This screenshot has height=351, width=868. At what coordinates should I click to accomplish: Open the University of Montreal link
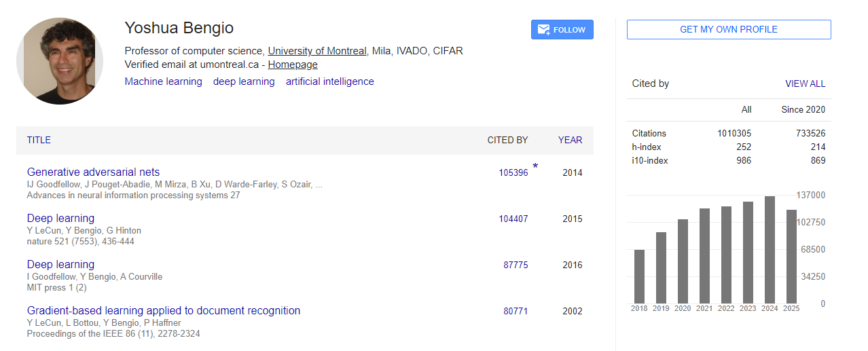click(x=317, y=51)
